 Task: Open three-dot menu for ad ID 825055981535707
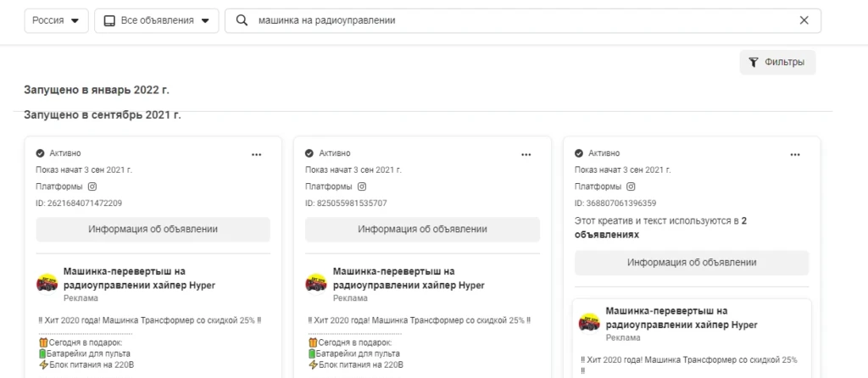point(526,154)
